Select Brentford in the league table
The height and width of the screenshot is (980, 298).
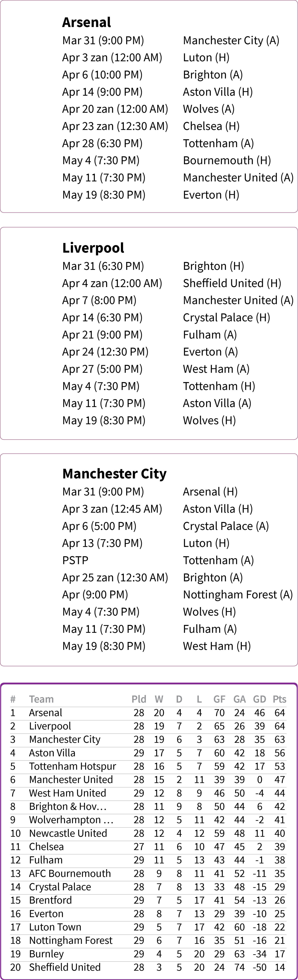coord(148,900)
